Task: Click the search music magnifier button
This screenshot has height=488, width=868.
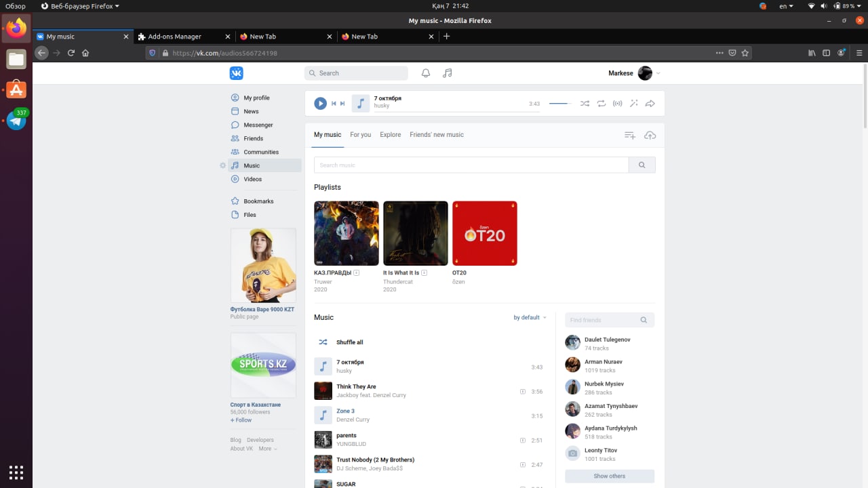Action: pyautogui.click(x=642, y=165)
